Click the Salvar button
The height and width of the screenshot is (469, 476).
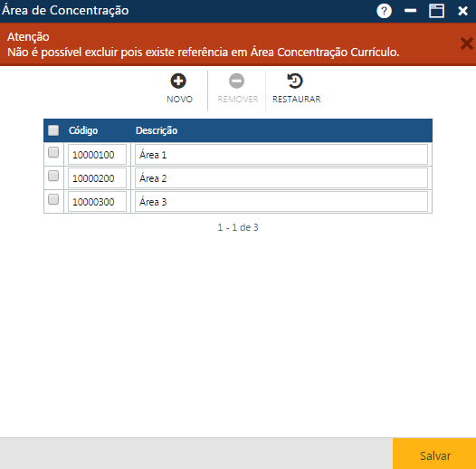[x=434, y=454]
